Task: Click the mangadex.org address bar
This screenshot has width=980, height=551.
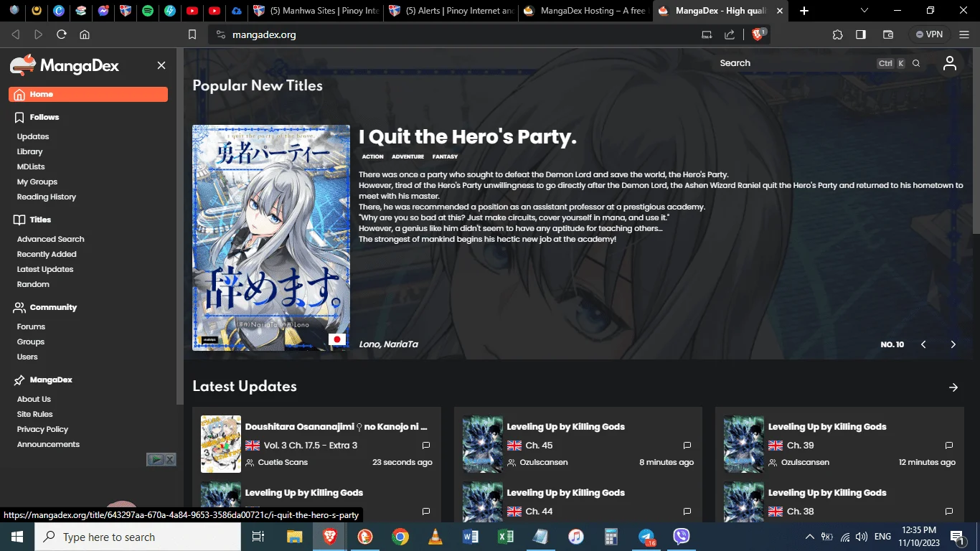Action: pyautogui.click(x=459, y=34)
